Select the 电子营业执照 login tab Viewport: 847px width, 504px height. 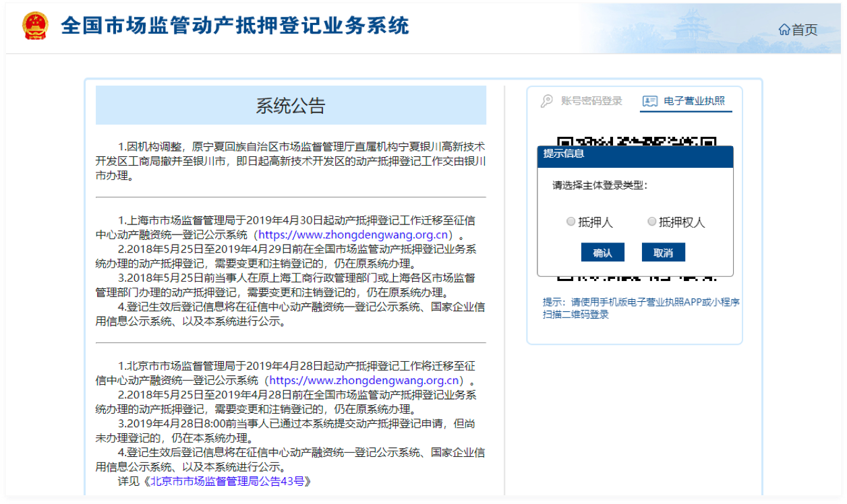(x=694, y=101)
